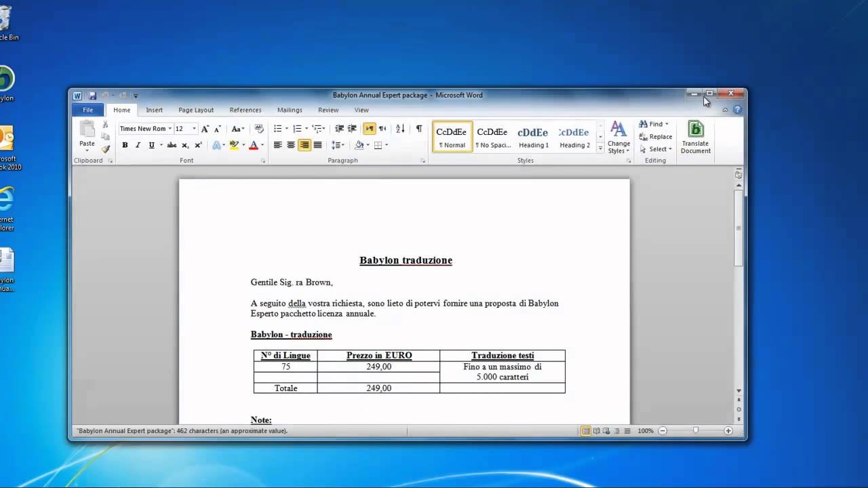Viewport: 868px width, 488px height.
Task: Toggle Print Layout view button
Action: click(586, 431)
